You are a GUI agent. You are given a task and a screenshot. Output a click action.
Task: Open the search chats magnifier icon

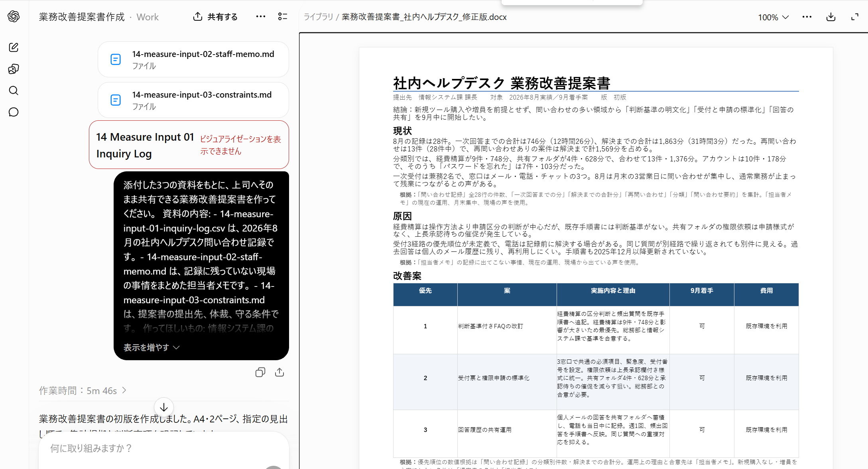tap(14, 90)
